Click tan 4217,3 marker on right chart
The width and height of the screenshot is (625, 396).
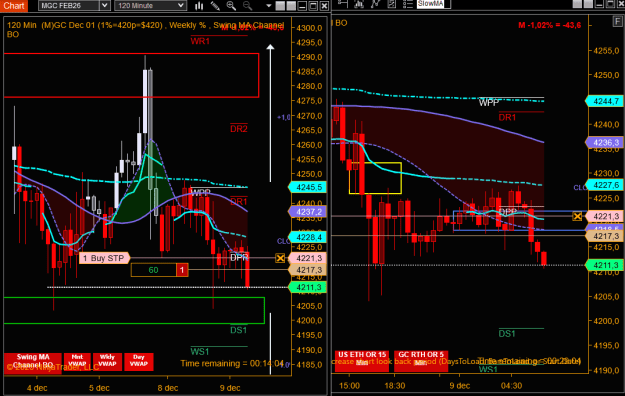click(x=605, y=236)
